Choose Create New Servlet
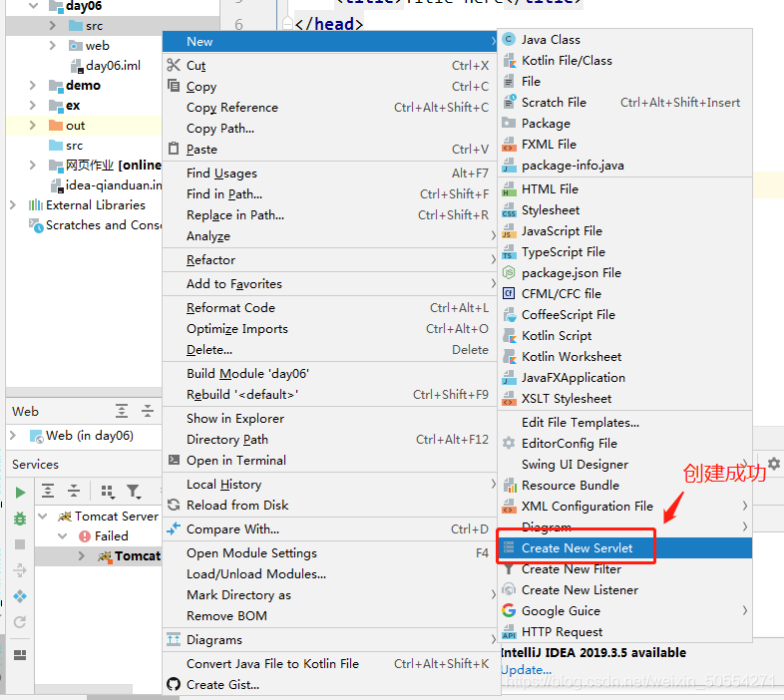The width and height of the screenshot is (784, 700). tap(625, 548)
